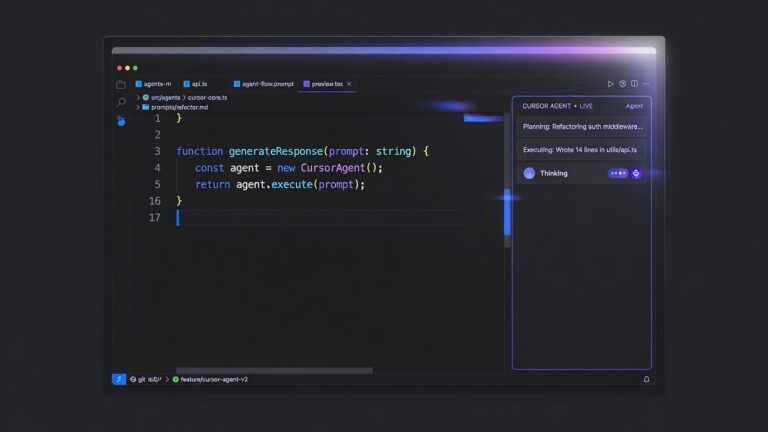
Task: Close the preview.tsx tab
Action: 349,84
